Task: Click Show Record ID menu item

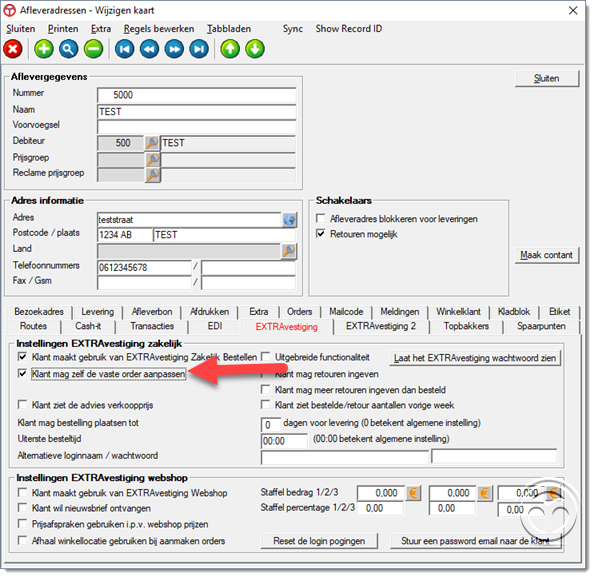Action: point(349,29)
